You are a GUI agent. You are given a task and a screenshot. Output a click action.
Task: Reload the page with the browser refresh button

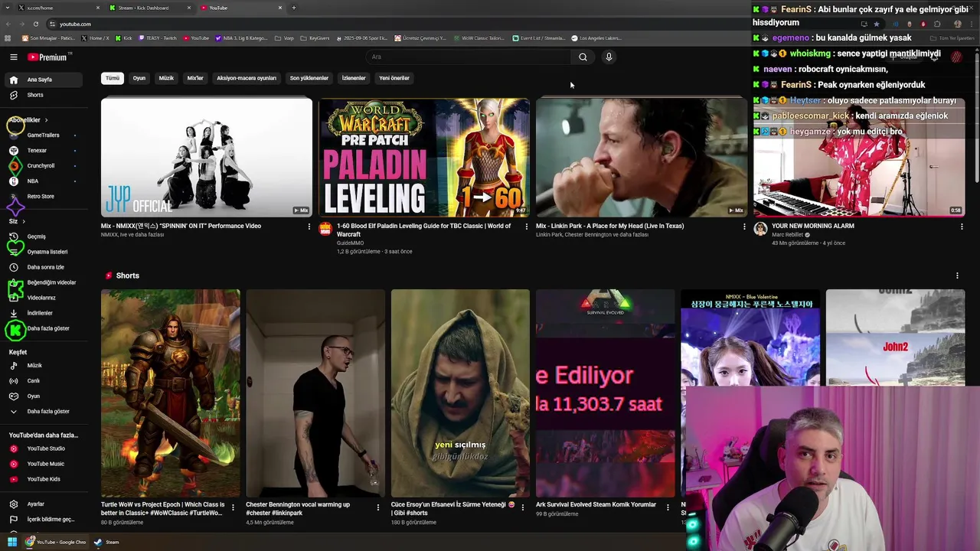pyautogui.click(x=35, y=24)
